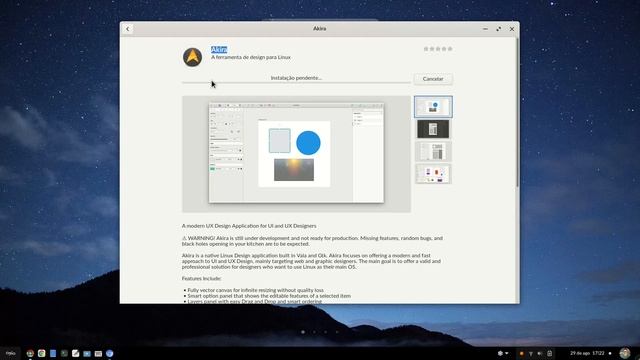Open the volume tray icon

point(540,353)
